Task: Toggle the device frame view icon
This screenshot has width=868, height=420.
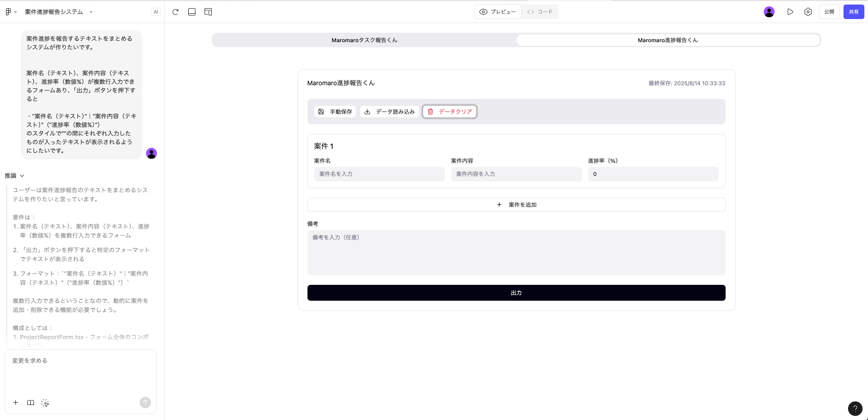Action: [x=192, y=12]
